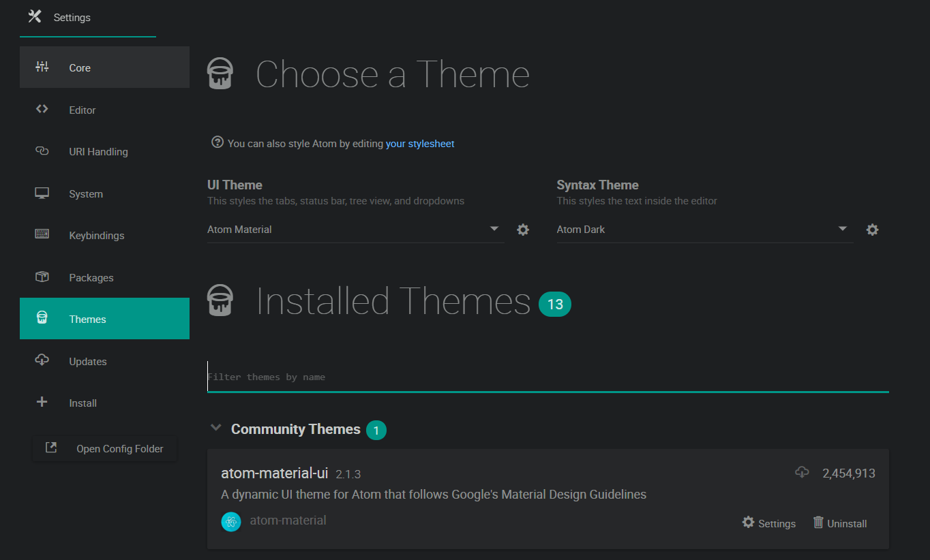Focus the Filter themes by name field

(548, 377)
